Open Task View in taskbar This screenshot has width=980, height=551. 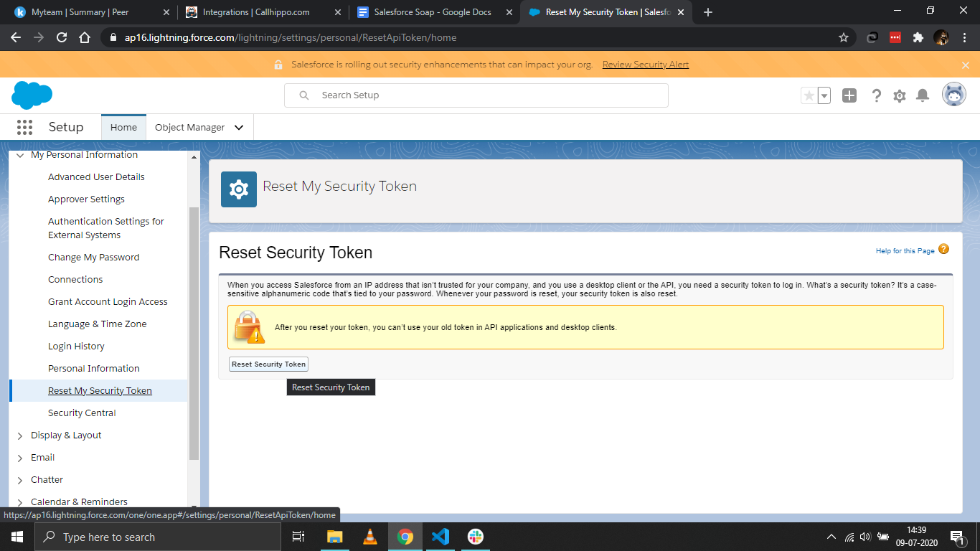click(298, 537)
